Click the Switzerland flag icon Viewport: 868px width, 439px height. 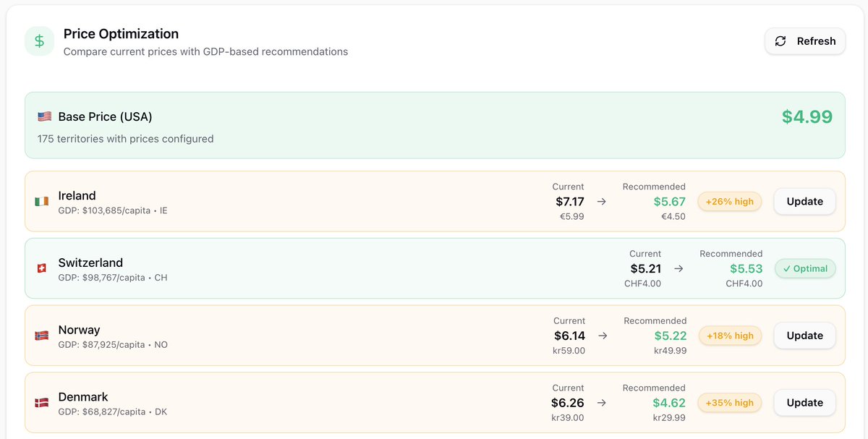pyautogui.click(x=43, y=268)
